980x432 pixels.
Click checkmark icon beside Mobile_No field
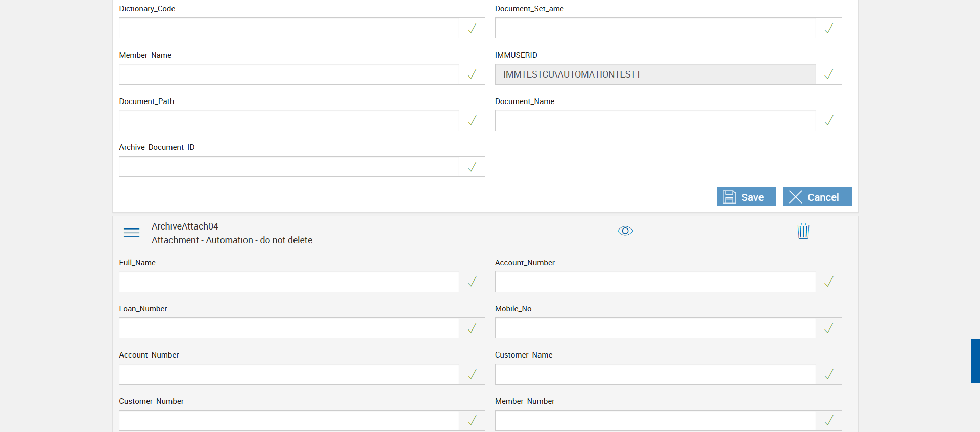[829, 328]
